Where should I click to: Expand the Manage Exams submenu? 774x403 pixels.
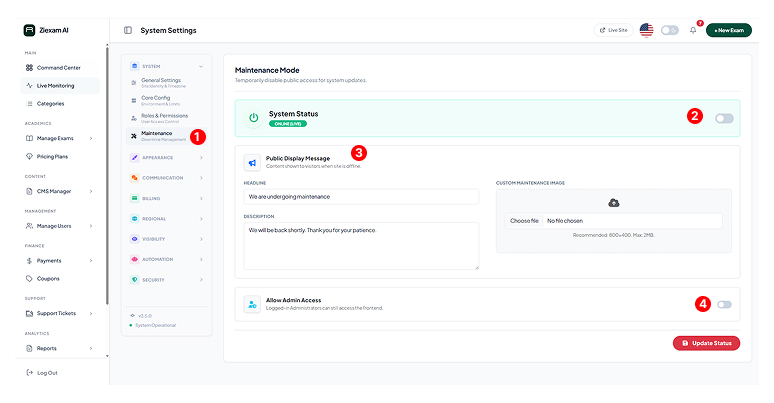(58, 138)
